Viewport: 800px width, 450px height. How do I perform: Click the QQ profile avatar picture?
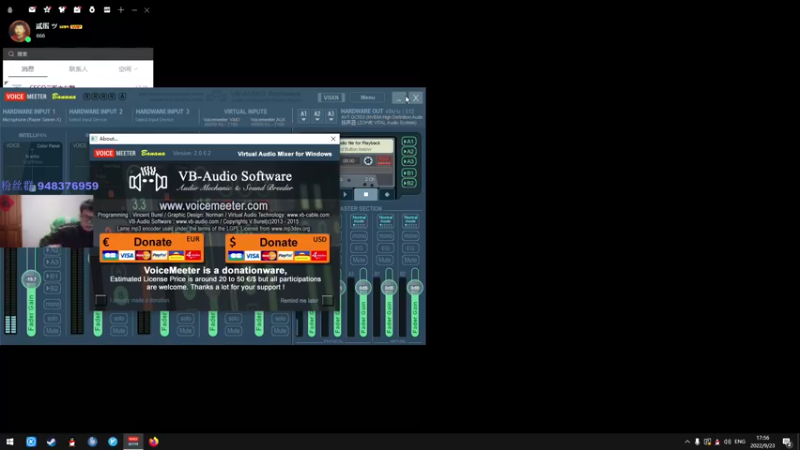[x=19, y=31]
